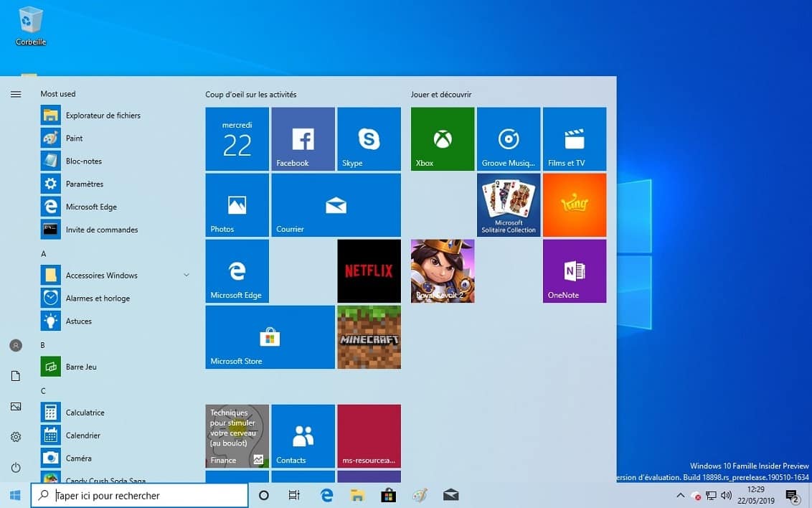Open the Astuces app
Viewport: 812px width, 508px height.
(x=115, y=321)
